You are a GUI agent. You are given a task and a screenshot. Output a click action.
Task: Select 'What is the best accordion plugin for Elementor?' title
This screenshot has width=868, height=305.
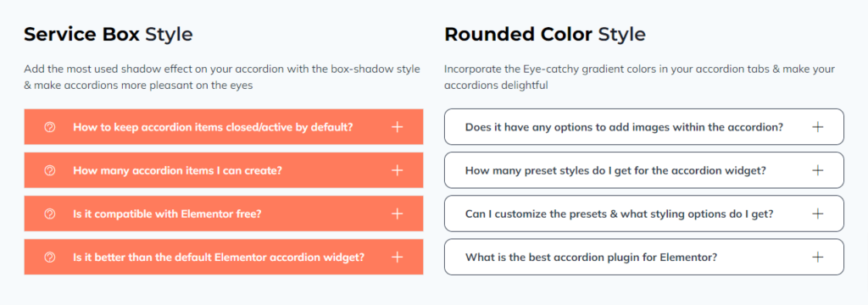click(x=592, y=257)
